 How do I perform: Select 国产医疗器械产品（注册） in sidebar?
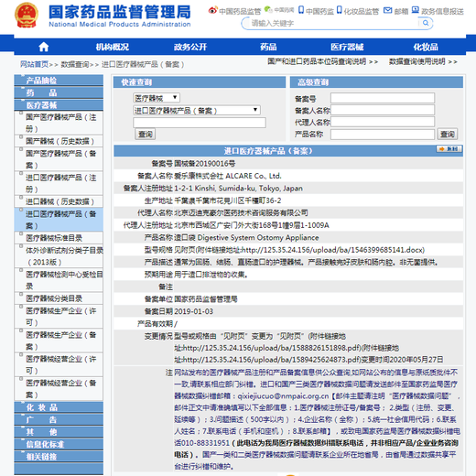coord(60,123)
